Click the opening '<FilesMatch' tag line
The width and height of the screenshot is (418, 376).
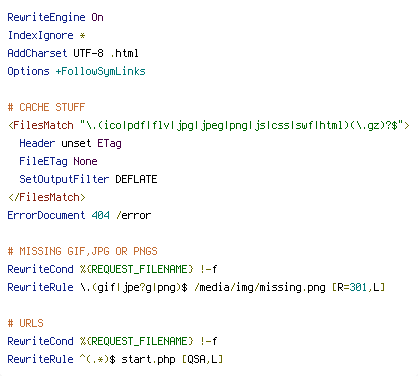click(x=209, y=125)
